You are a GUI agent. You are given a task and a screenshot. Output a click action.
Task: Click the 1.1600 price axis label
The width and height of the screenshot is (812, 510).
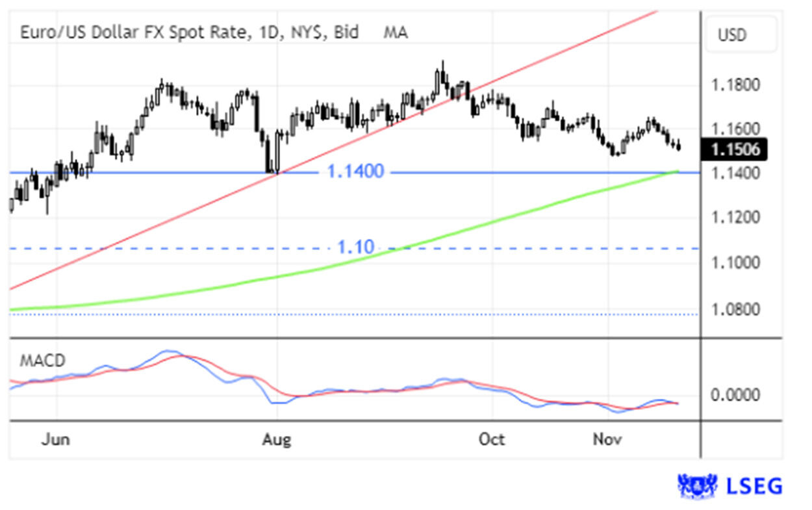point(734,129)
